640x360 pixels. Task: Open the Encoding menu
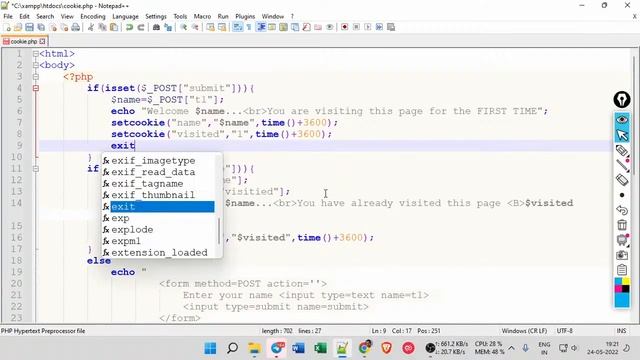click(x=93, y=16)
